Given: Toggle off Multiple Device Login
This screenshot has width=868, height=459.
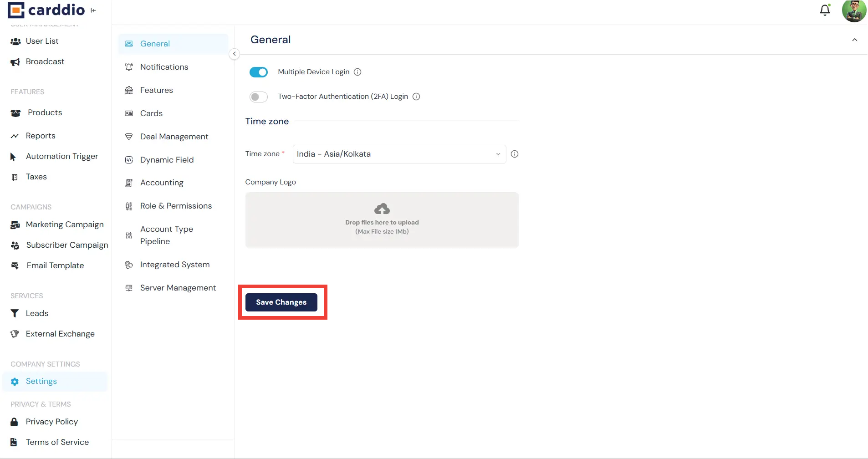Looking at the screenshot, I should pos(258,72).
